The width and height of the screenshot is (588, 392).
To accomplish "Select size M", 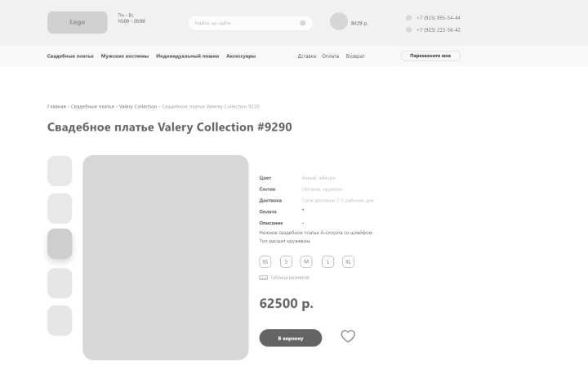I will click(306, 261).
